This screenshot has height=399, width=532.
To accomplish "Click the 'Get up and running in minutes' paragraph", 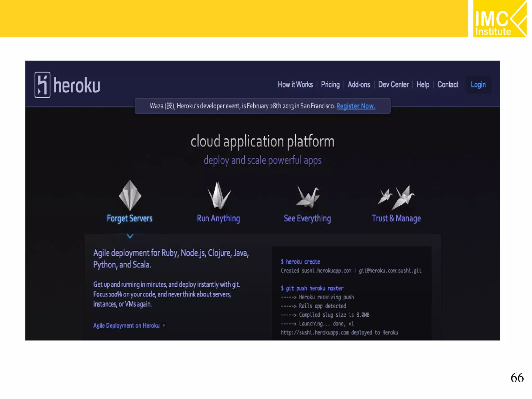I will (167, 294).
